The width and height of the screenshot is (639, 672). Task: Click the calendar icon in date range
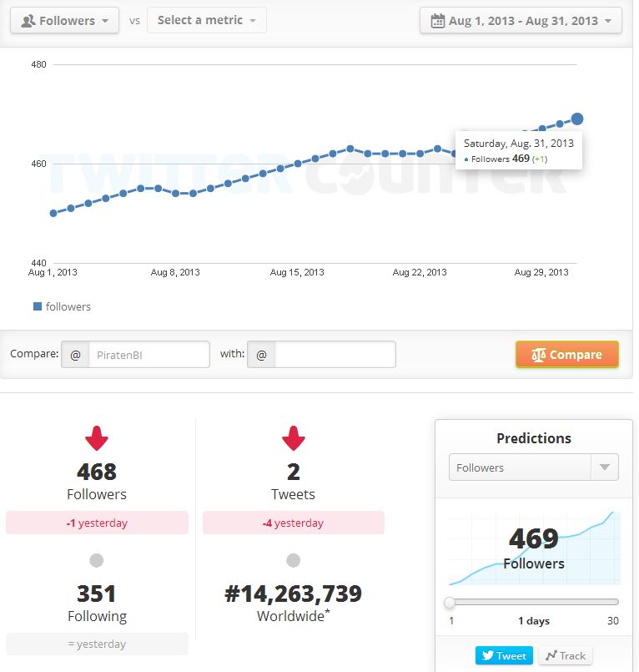437,21
